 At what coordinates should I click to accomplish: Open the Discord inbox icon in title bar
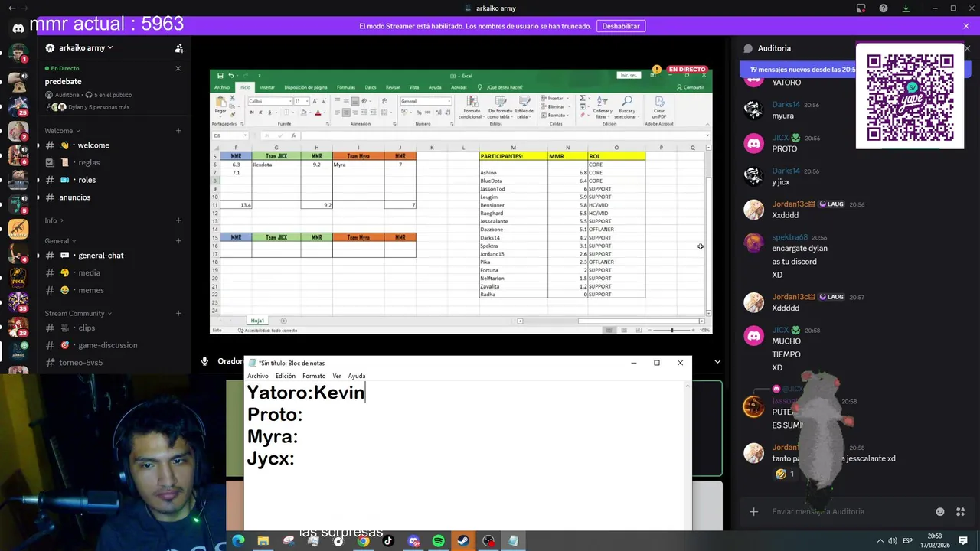tap(861, 8)
